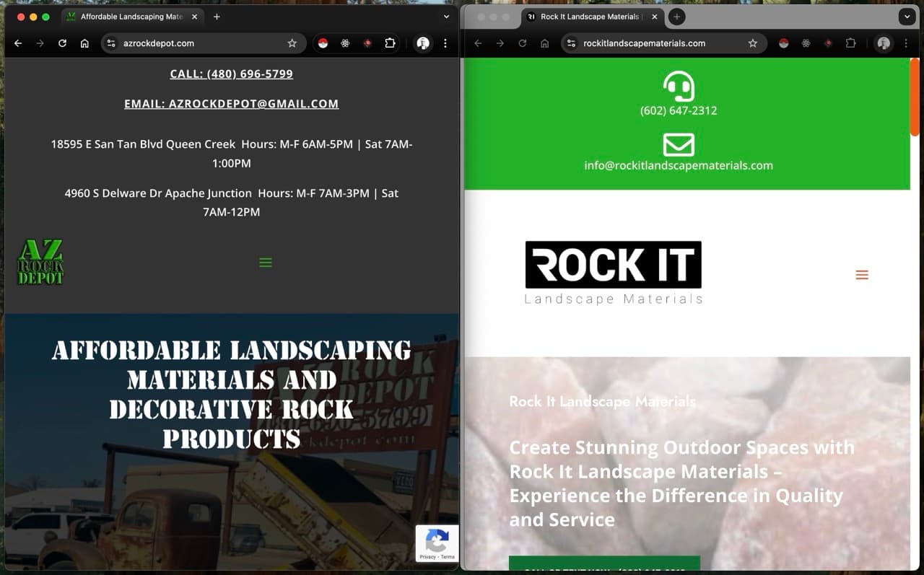Email AZROCKDEPOT@GMAIL.COM link

click(x=231, y=104)
